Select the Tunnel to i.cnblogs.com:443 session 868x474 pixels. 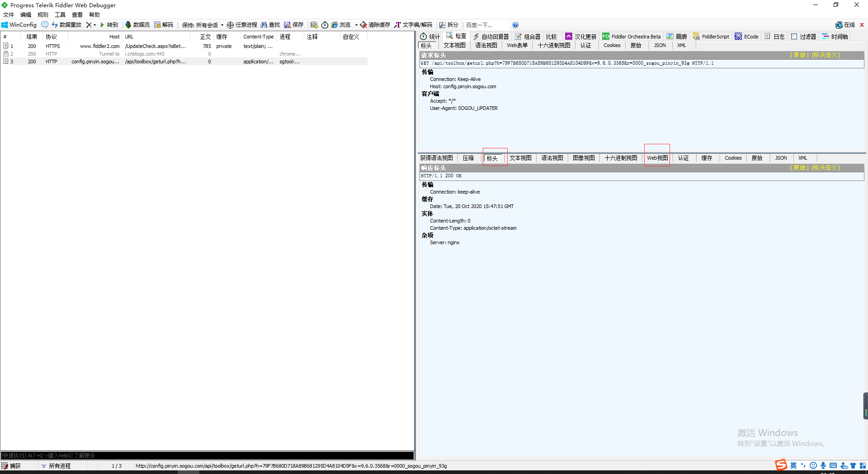[x=184, y=54]
